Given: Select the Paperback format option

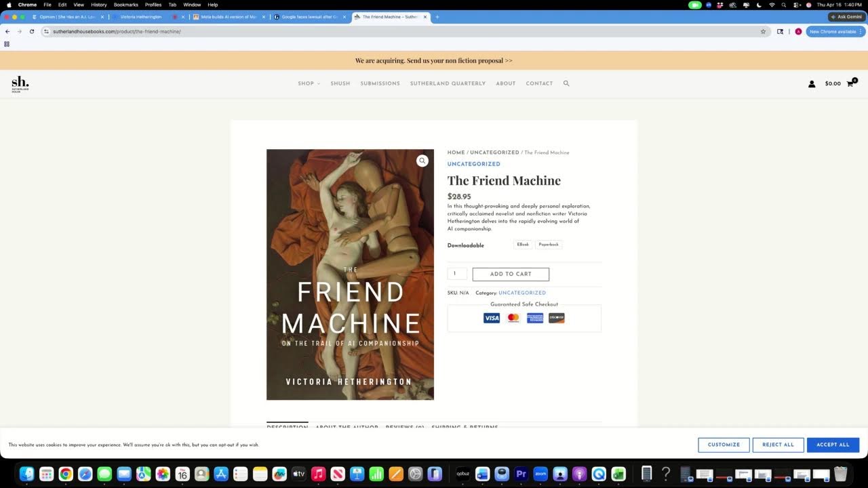Looking at the screenshot, I should (x=549, y=245).
